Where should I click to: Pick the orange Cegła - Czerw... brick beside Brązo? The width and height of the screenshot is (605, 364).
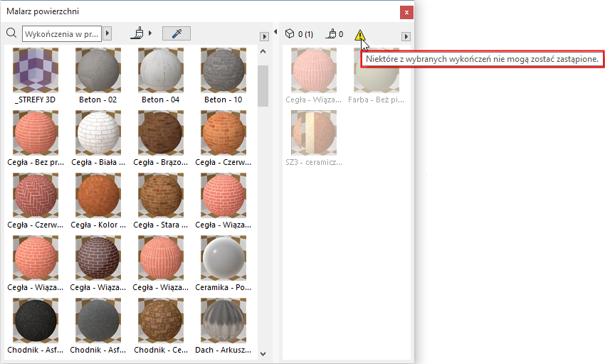pyautogui.click(x=223, y=133)
